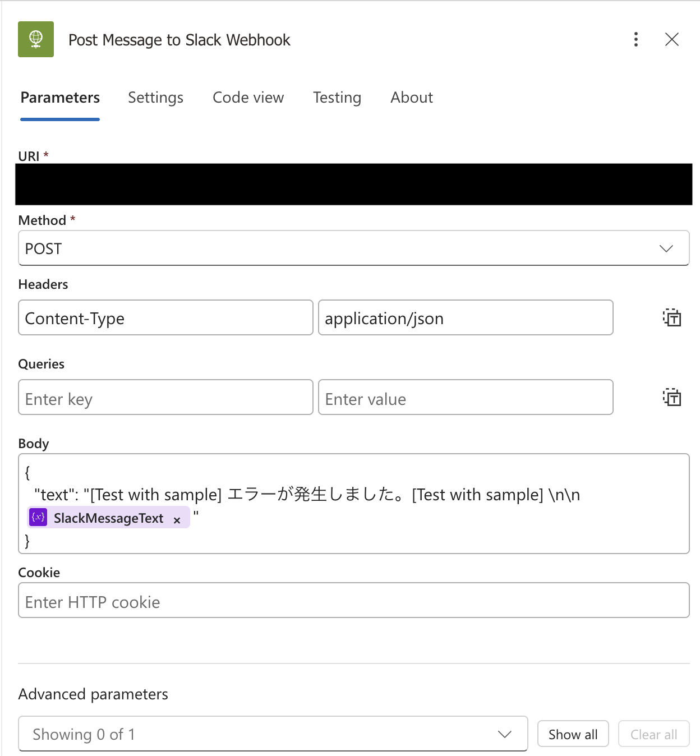This screenshot has height=756, width=700.
Task: Switch Headers row to text mode icon
Action: pyautogui.click(x=672, y=317)
